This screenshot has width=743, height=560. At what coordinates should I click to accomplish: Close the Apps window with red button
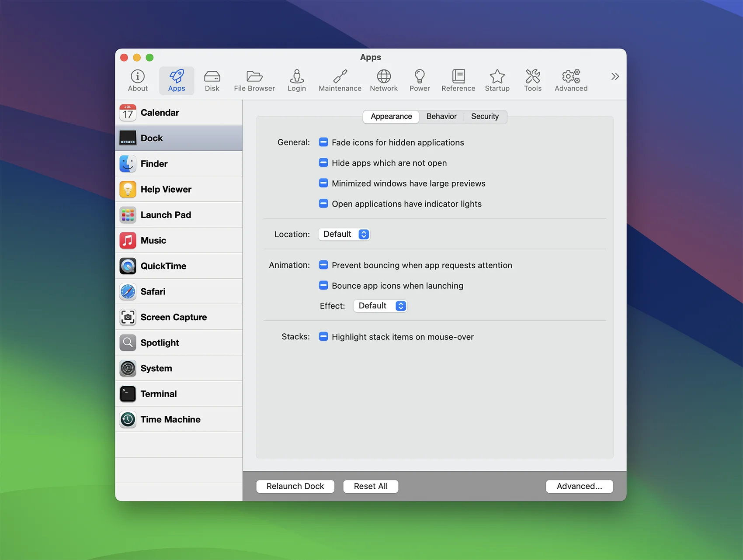(x=124, y=58)
